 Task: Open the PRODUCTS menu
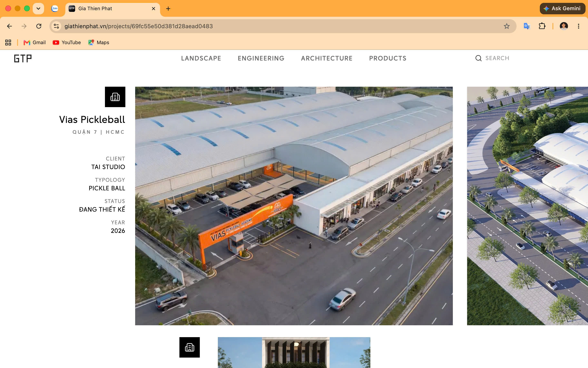point(388,58)
